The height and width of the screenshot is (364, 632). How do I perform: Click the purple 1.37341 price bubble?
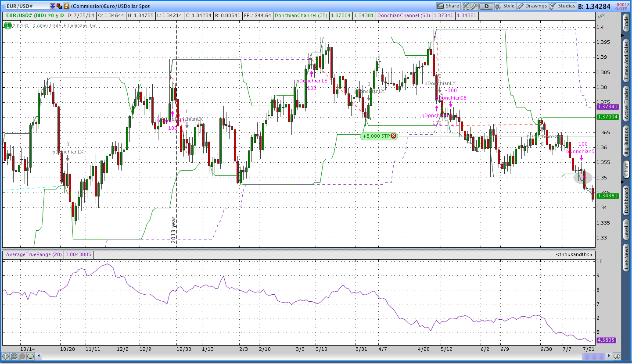coord(608,107)
